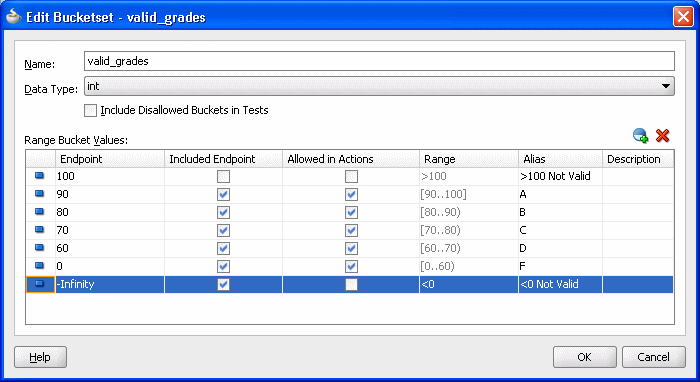Click the Description cell for alias A
Screen dimensions: 700x382
coord(638,194)
